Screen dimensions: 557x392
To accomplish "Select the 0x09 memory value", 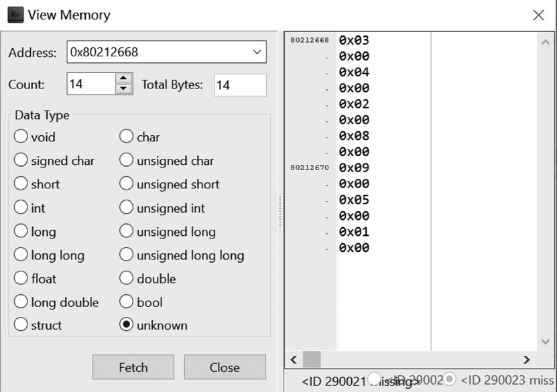I will 354,168.
